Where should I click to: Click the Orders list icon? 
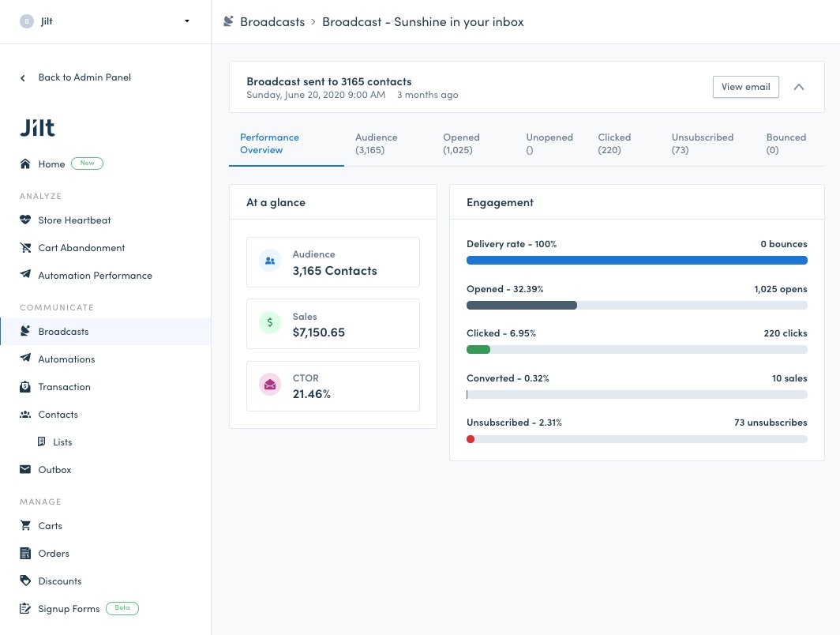tap(25, 553)
